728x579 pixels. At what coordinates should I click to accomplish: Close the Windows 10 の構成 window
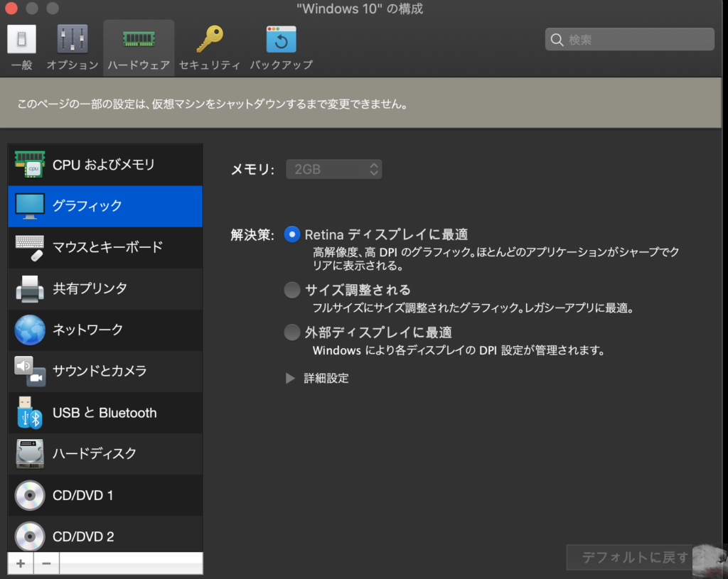(x=11, y=8)
